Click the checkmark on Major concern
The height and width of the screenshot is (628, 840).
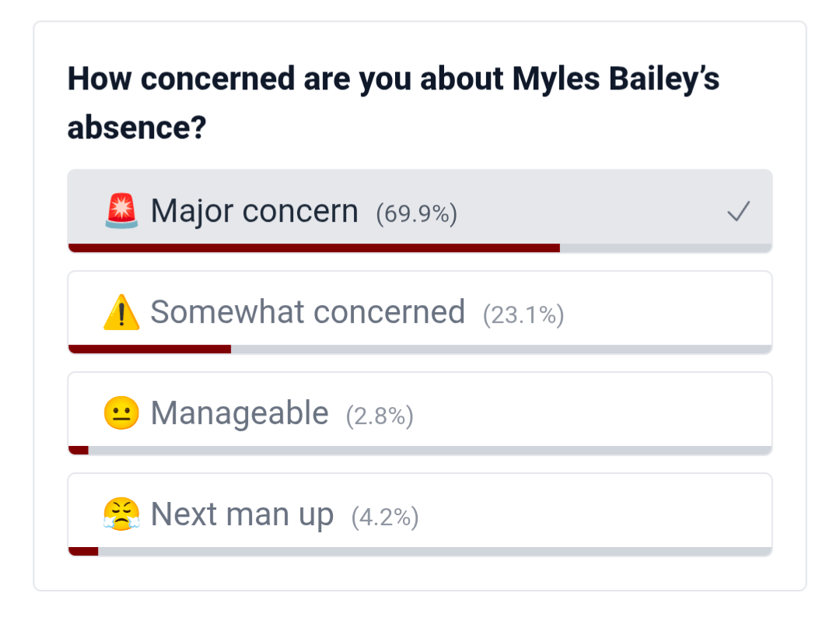(738, 212)
